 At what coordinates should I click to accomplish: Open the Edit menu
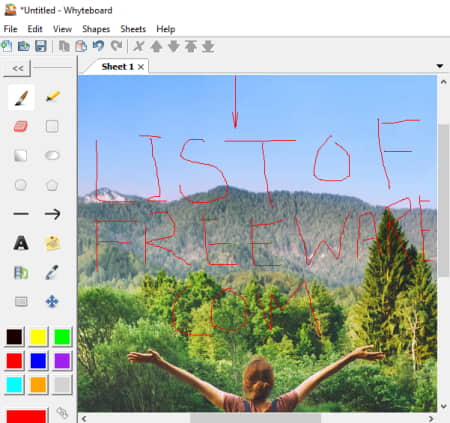click(35, 29)
